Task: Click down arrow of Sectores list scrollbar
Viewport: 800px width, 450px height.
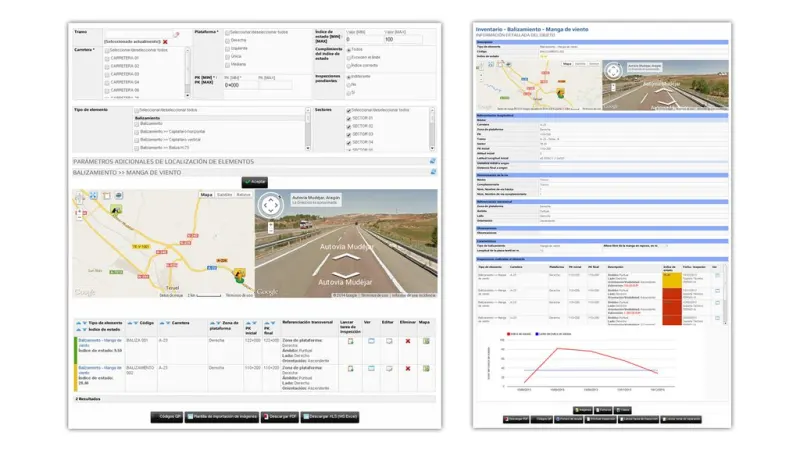Action: tap(432, 148)
